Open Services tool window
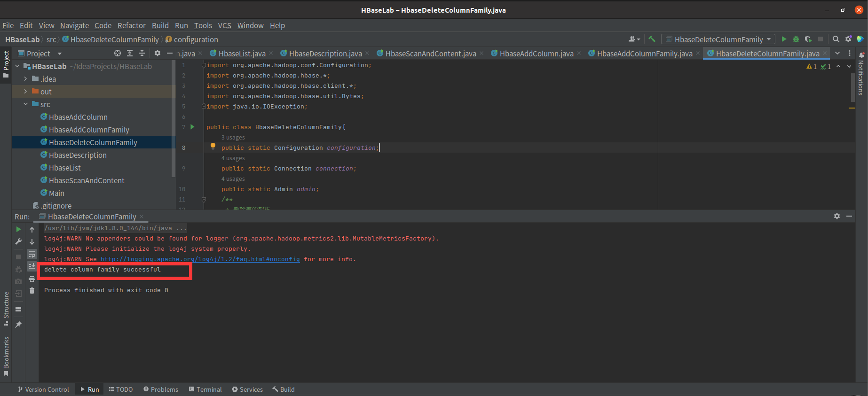The image size is (868, 396). [247, 389]
